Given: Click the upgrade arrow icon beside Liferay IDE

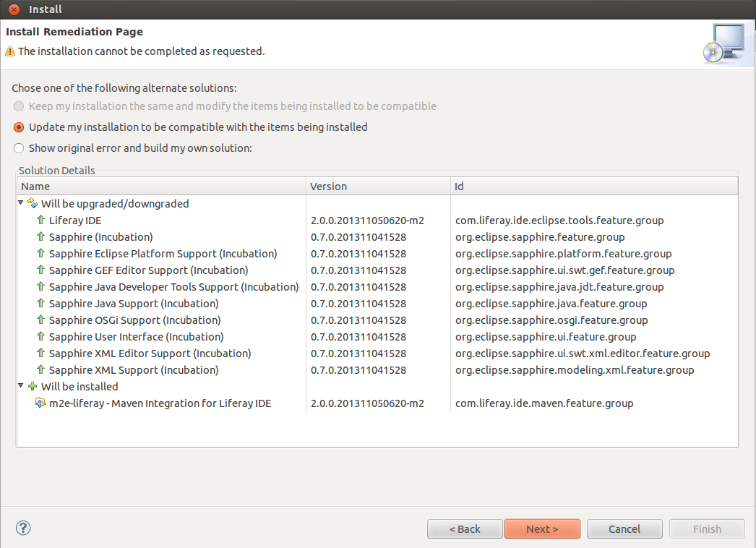Looking at the screenshot, I should tap(41, 221).
